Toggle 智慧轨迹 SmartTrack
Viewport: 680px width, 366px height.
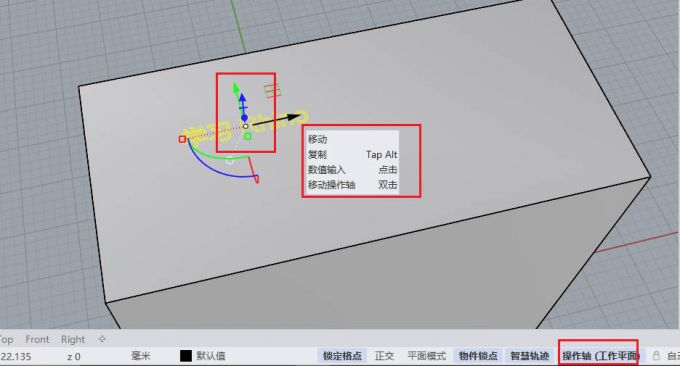tap(530, 356)
